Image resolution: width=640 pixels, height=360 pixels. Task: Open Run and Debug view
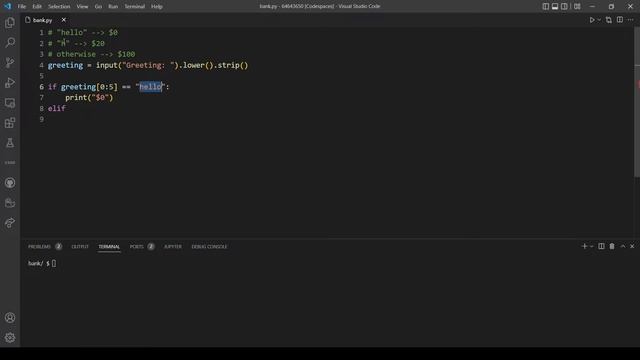pos(10,82)
